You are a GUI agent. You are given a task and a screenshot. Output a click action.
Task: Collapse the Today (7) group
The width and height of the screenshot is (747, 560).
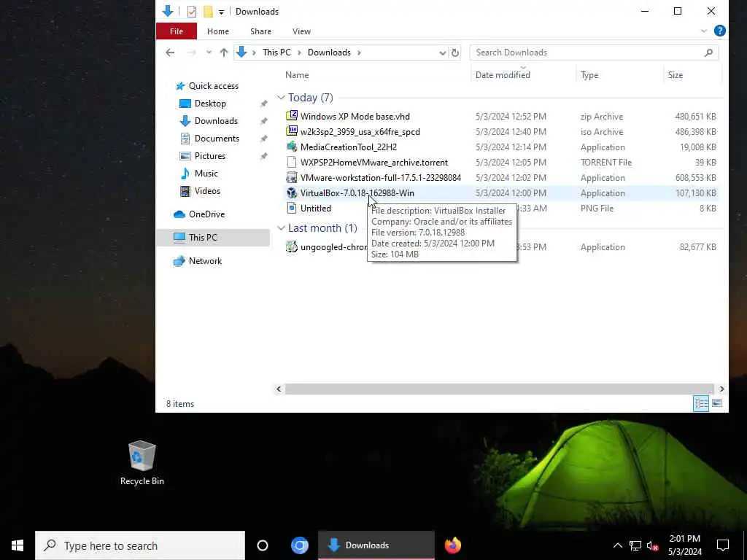point(281,98)
